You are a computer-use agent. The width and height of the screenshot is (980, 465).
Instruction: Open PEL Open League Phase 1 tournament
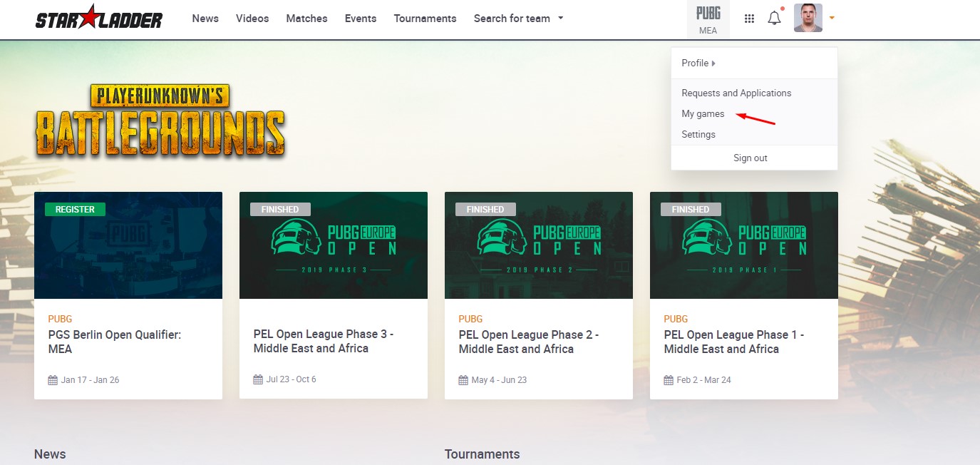click(x=734, y=342)
